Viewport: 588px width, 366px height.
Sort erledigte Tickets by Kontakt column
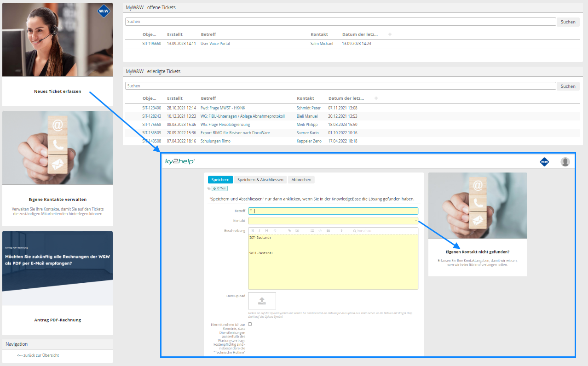[306, 98]
